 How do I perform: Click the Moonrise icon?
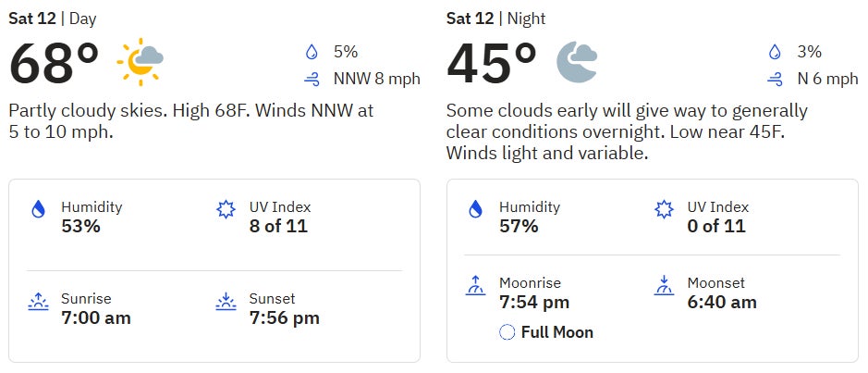pyautogui.click(x=476, y=285)
